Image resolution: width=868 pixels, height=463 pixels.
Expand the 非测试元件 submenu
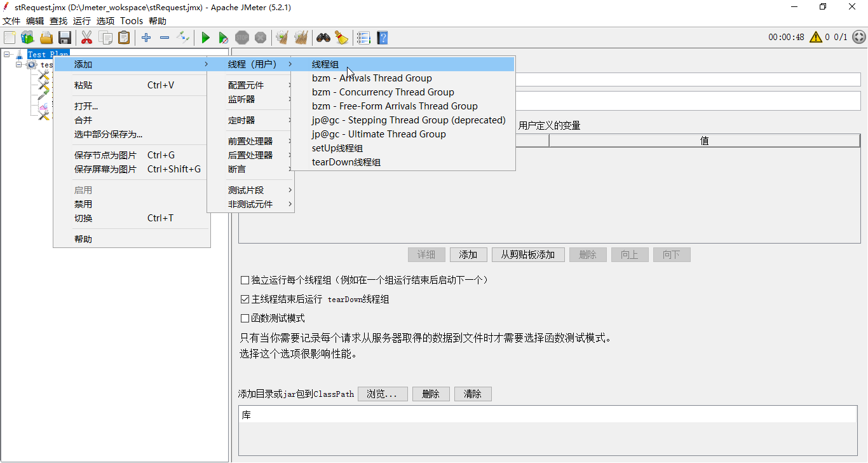(250, 204)
